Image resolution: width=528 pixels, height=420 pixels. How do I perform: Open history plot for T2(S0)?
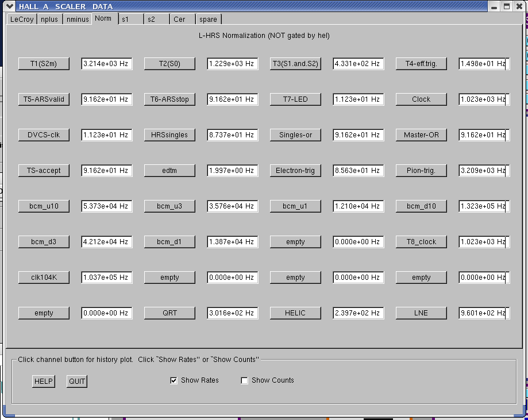pyautogui.click(x=169, y=64)
